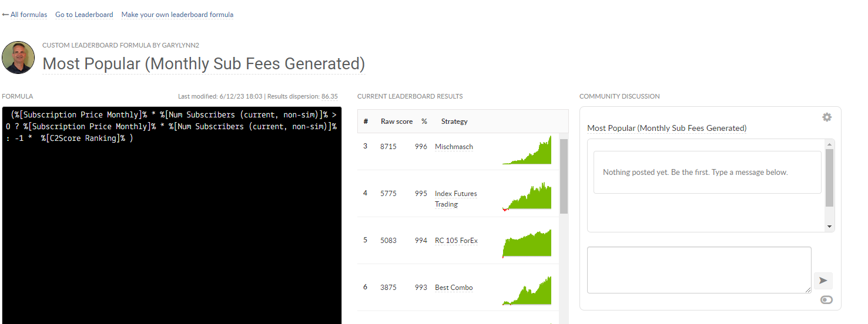This screenshot has width=868, height=324.
Task: Go back to All formulas
Action: [x=25, y=15]
